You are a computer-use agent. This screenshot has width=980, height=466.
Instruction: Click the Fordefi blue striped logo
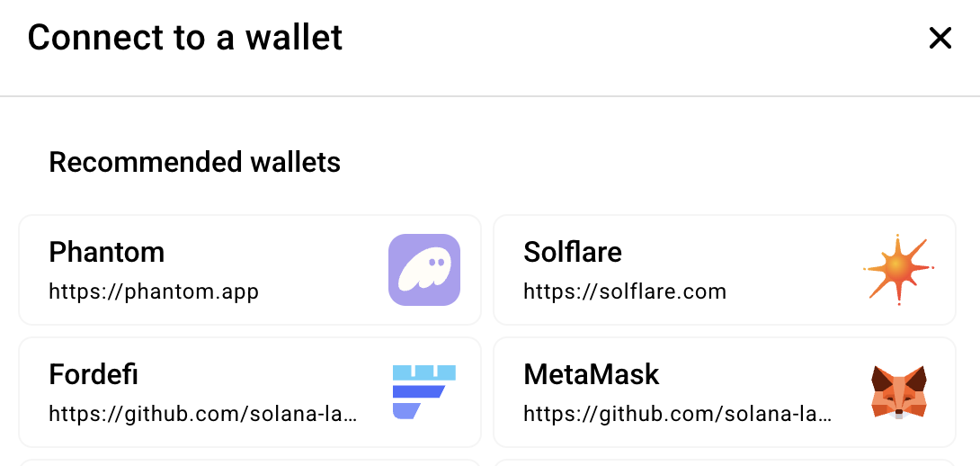coord(424,391)
